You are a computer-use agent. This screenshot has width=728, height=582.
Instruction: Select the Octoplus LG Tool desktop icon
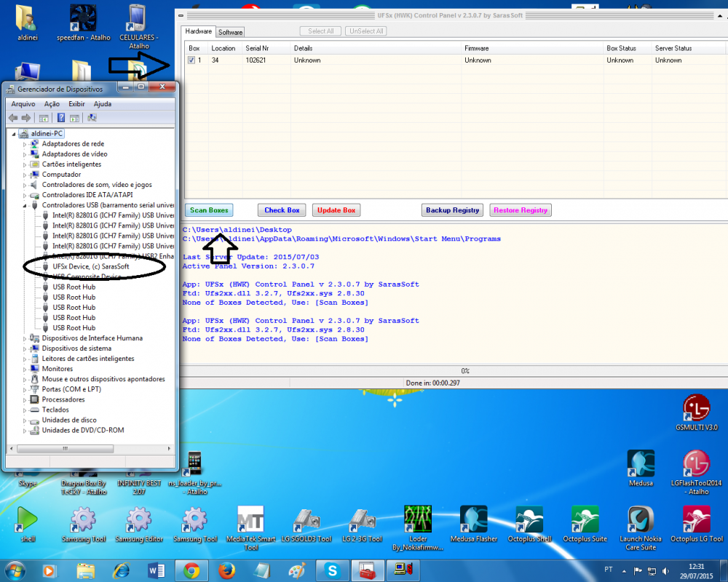click(x=697, y=524)
